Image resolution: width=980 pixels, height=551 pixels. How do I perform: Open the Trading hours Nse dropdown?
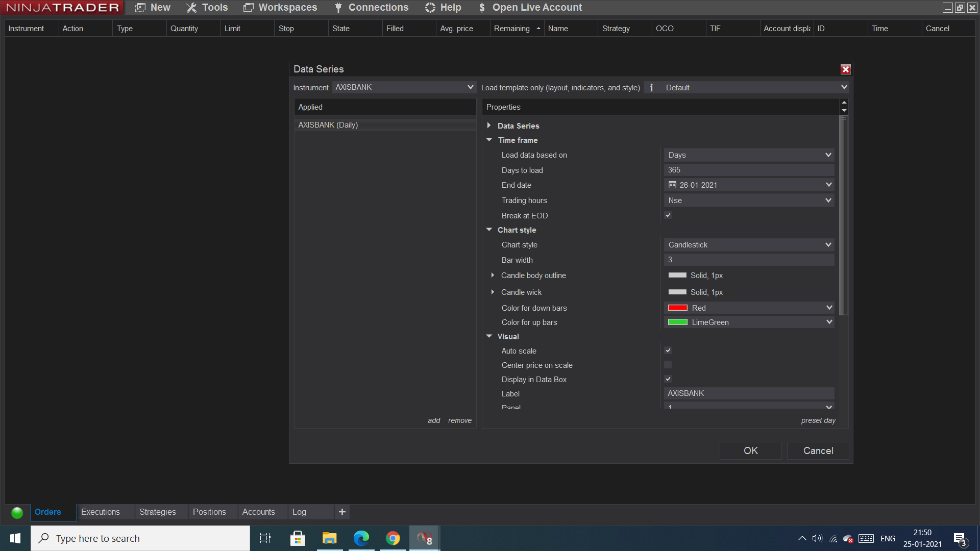749,201
